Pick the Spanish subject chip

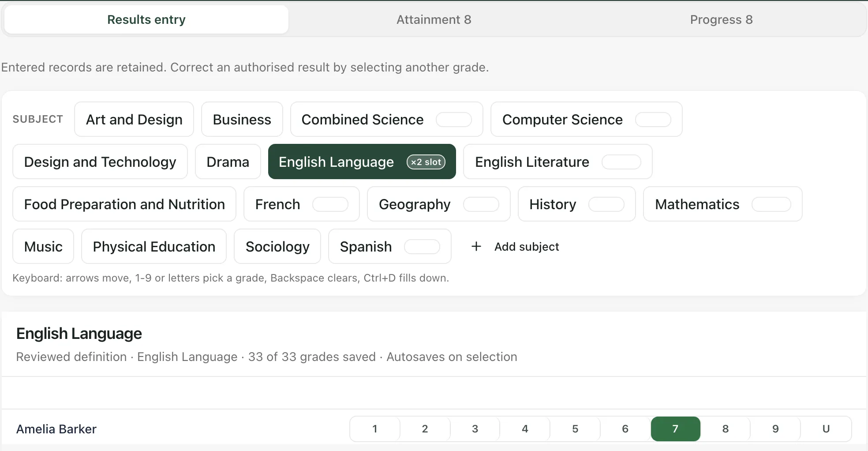[x=389, y=246]
